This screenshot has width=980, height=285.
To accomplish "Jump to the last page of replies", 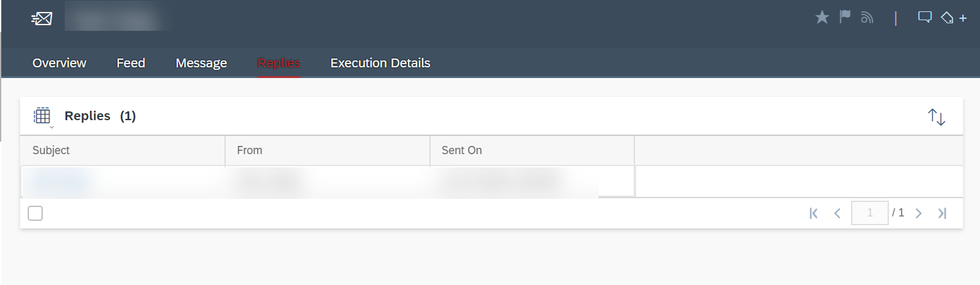I will coord(942,213).
